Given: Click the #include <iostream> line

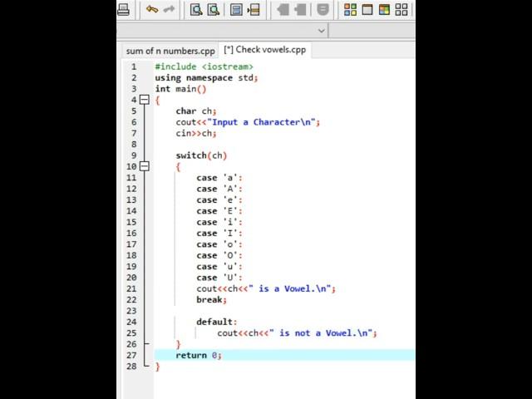Looking at the screenshot, I should (x=204, y=66).
